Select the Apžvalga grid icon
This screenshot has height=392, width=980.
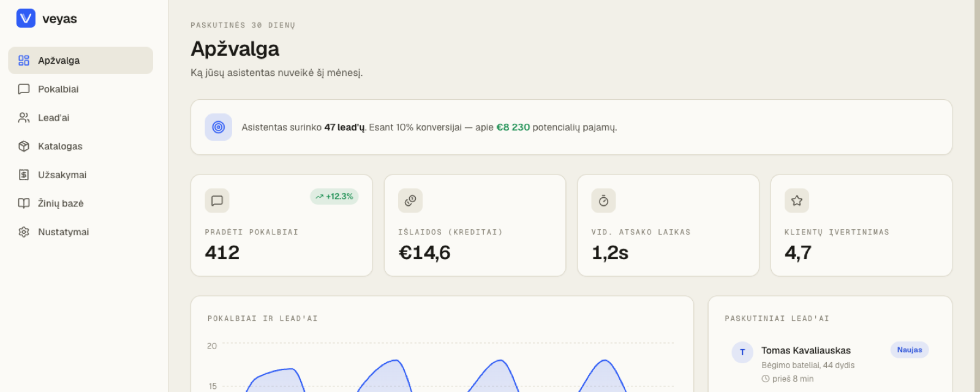[x=24, y=61]
